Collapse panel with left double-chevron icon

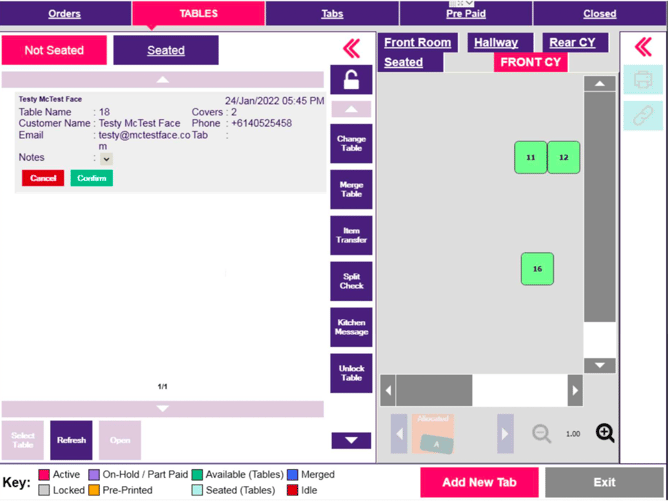point(351,49)
